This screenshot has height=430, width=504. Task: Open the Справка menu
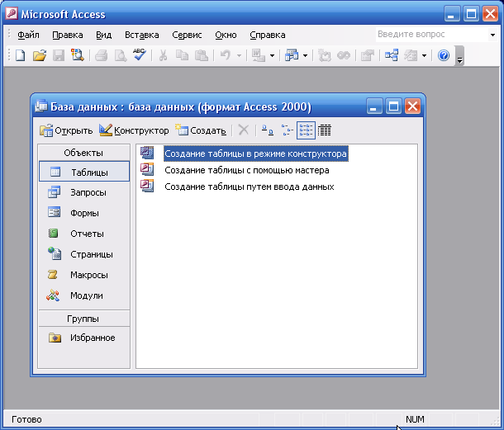268,35
